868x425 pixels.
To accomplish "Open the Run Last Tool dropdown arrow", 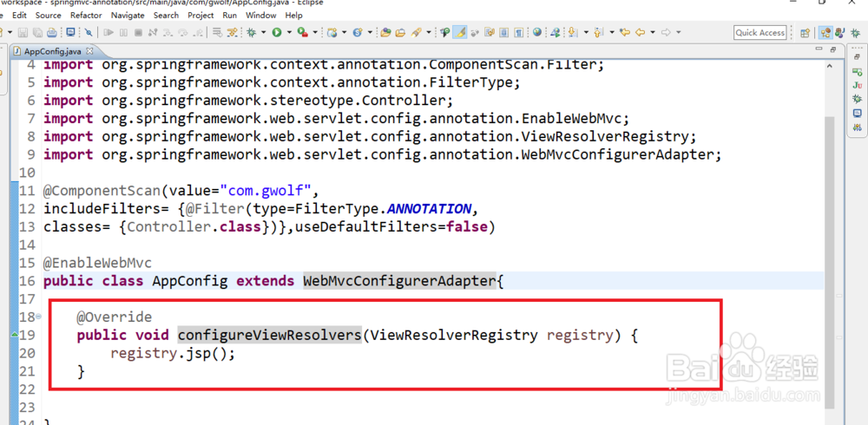I will (x=315, y=33).
